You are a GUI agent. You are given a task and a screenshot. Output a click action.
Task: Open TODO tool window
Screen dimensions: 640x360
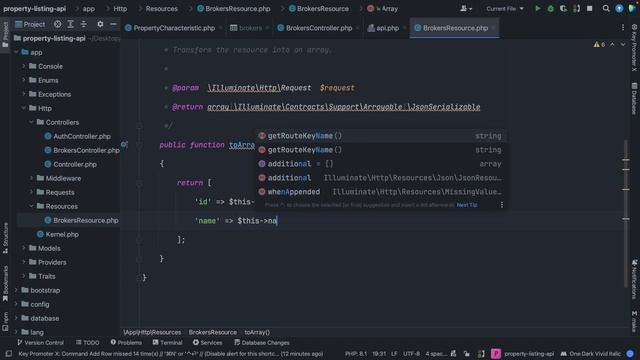(x=87, y=342)
